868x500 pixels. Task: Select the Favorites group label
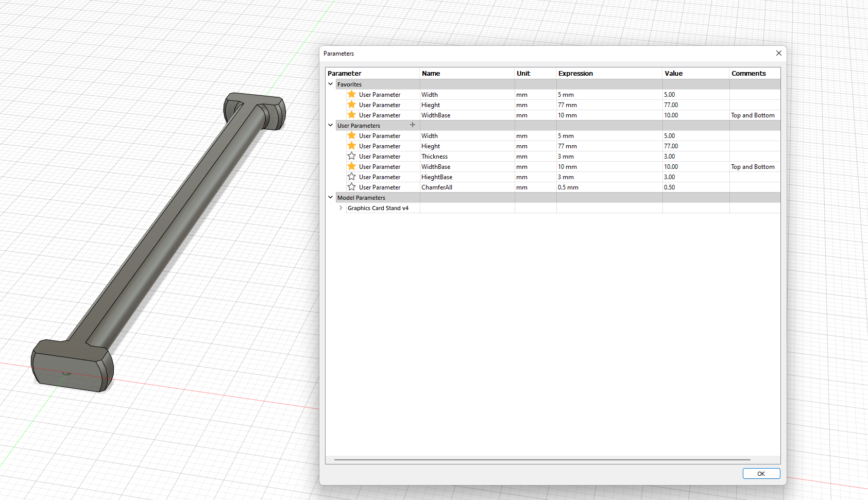(x=349, y=84)
